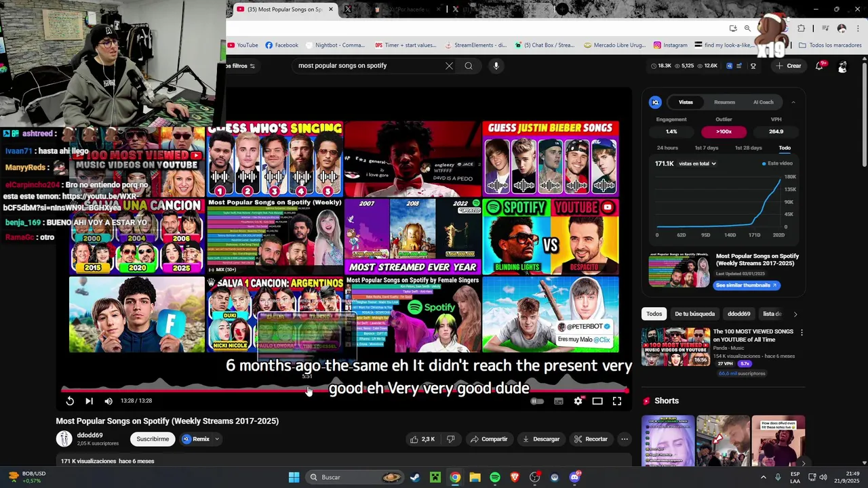
Task: Replay the finished video
Action: point(70,401)
